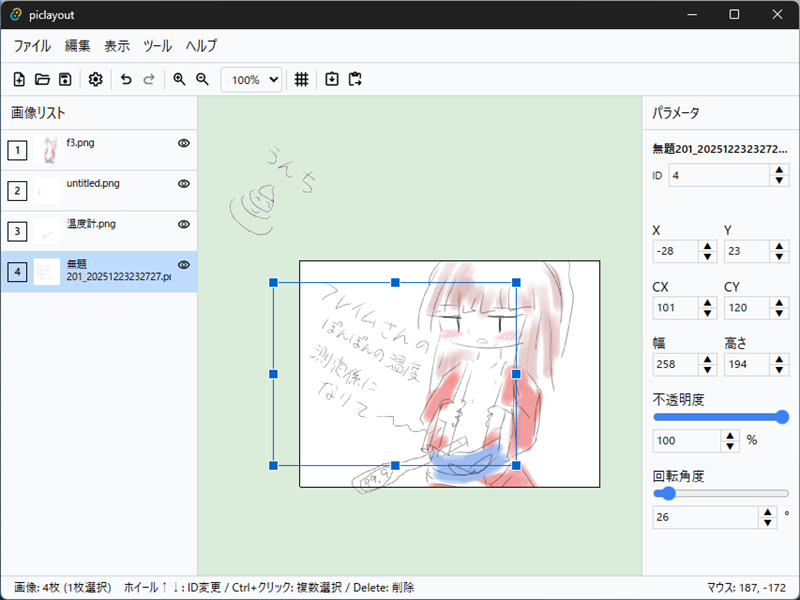Image resolution: width=800 pixels, height=600 pixels.
Task: Click the rotation angle field showing 26
Action: point(706,517)
